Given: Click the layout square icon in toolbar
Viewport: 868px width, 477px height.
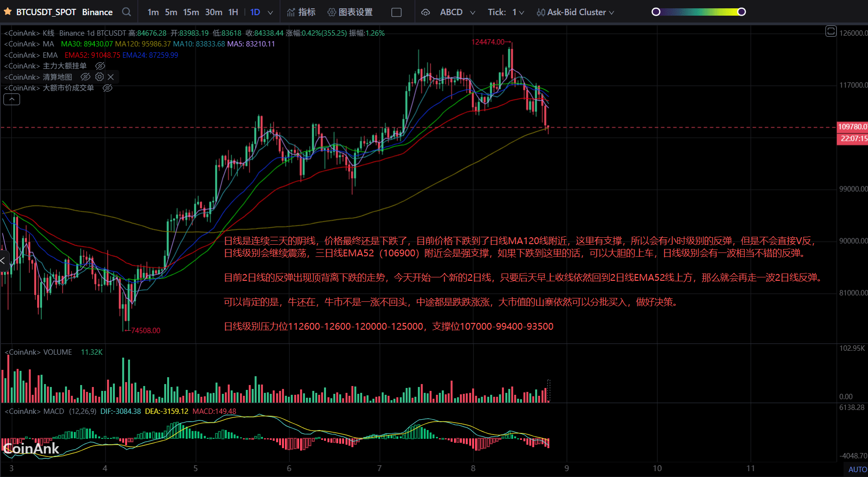Looking at the screenshot, I should tap(397, 12).
